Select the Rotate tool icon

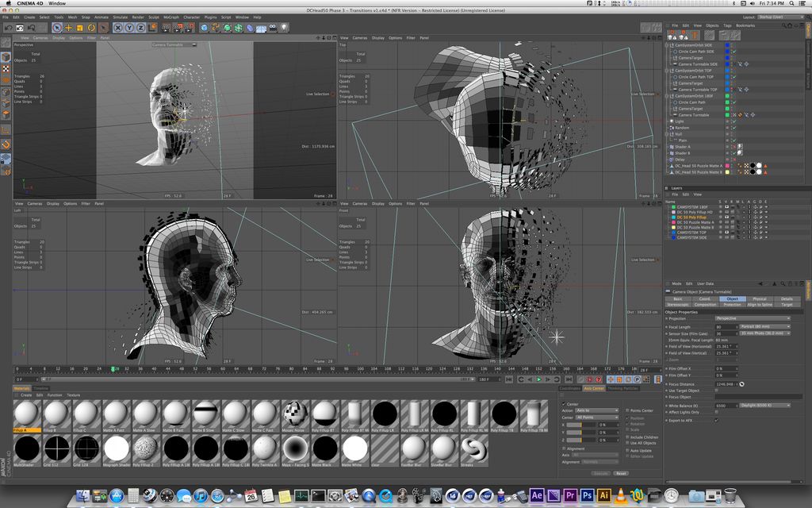click(x=91, y=28)
